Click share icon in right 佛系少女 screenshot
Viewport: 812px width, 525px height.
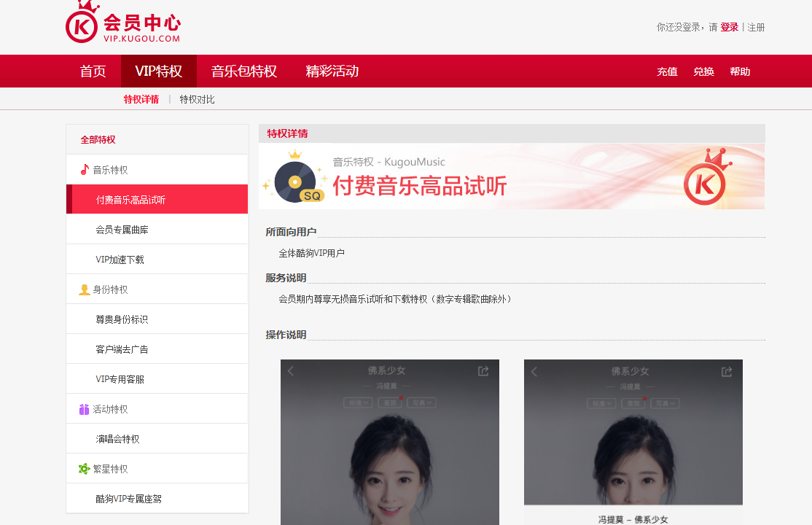point(727,372)
